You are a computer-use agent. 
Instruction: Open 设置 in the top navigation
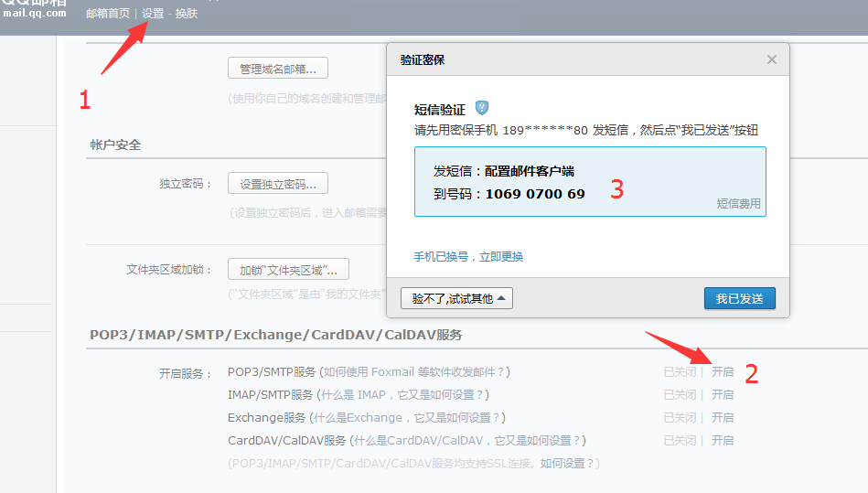(x=153, y=14)
